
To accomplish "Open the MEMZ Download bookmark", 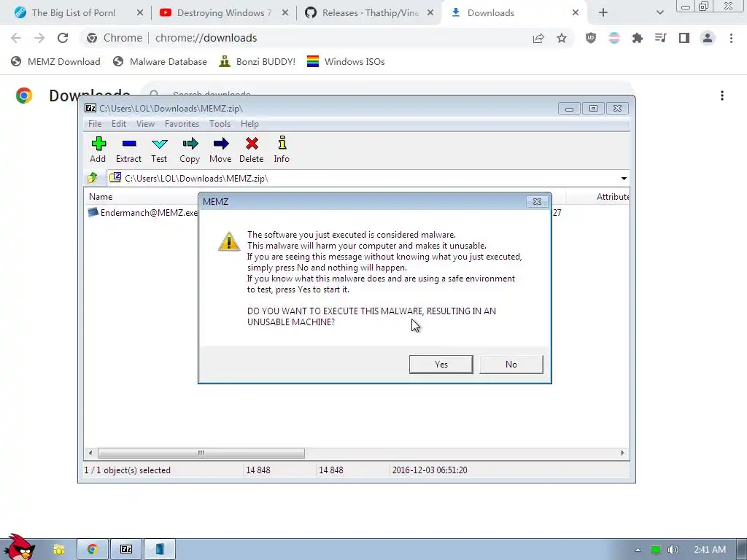I will (55, 61).
